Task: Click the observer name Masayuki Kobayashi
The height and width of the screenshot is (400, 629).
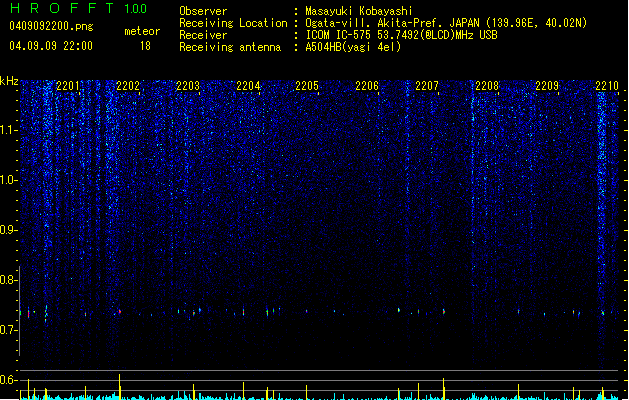Action: pyautogui.click(x=359, y=11)
